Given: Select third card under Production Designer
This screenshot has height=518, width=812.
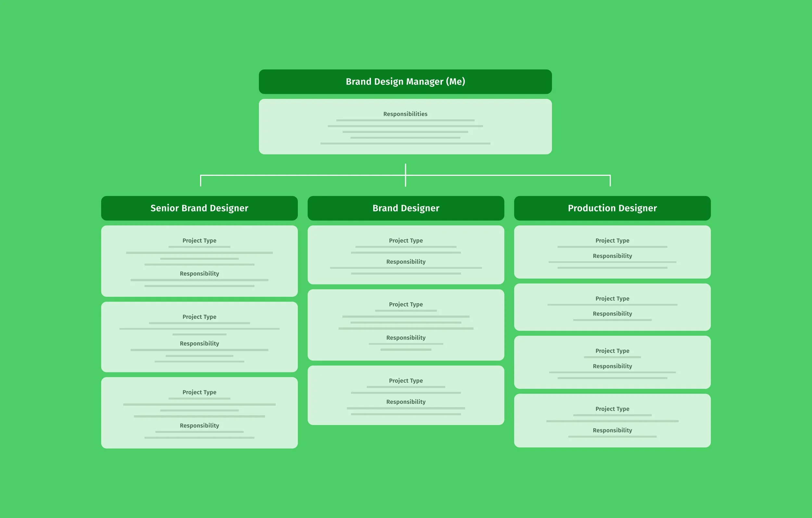Looking at the screenshot, I should (x=612, y=362).
